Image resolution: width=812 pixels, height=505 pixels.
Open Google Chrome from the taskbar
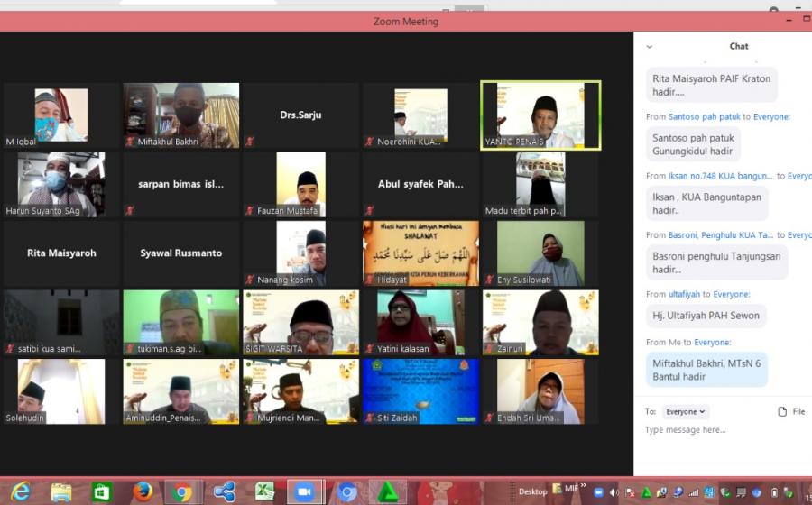(183, 491)
